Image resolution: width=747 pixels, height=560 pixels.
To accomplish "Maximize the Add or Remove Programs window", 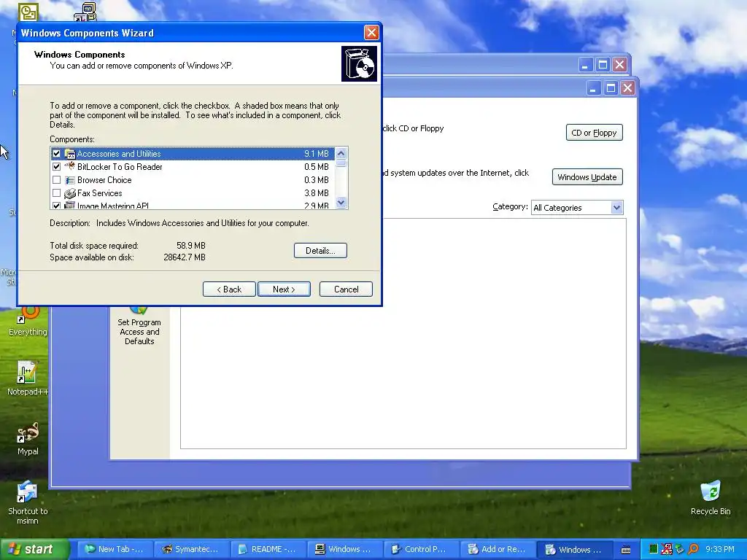I will click(x=611, y=88).
